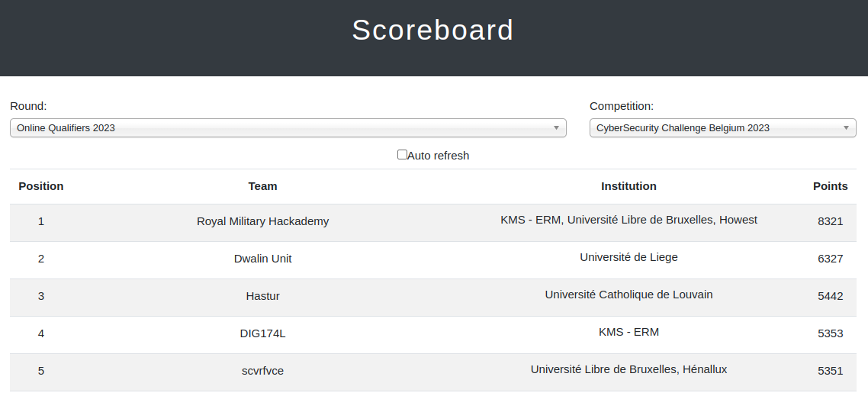
Task: Click the Scoreboard page title
Action: coord(433,30)
